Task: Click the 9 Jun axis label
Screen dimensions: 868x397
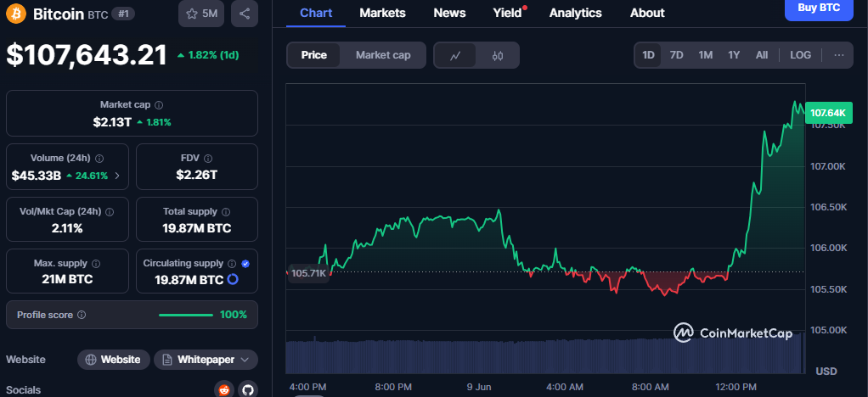Action: coord(477,387)
